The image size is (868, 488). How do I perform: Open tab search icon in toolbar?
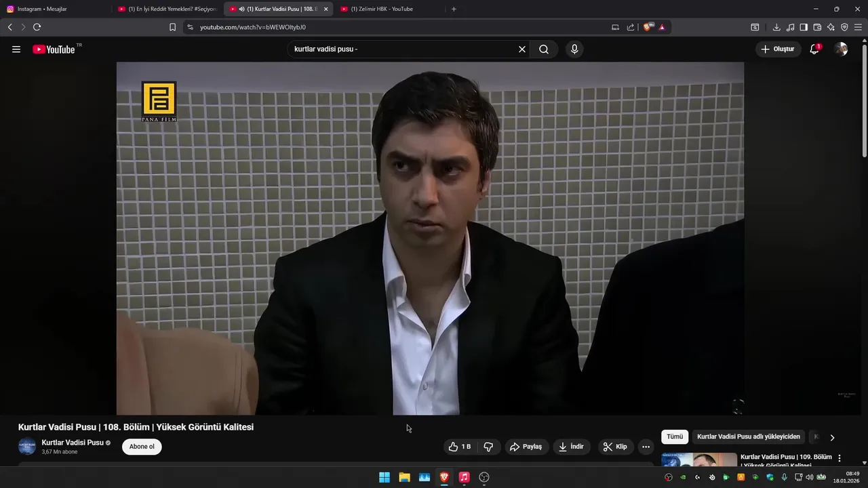[755, 27]
